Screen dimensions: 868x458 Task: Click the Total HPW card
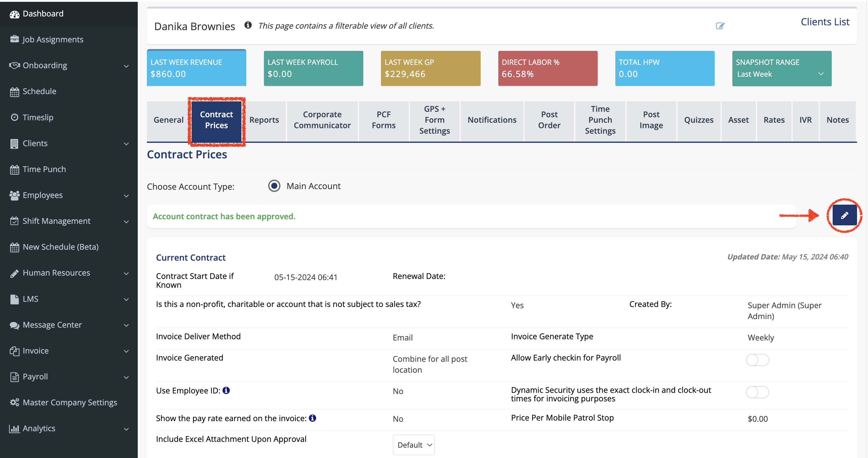click(665, 68)
